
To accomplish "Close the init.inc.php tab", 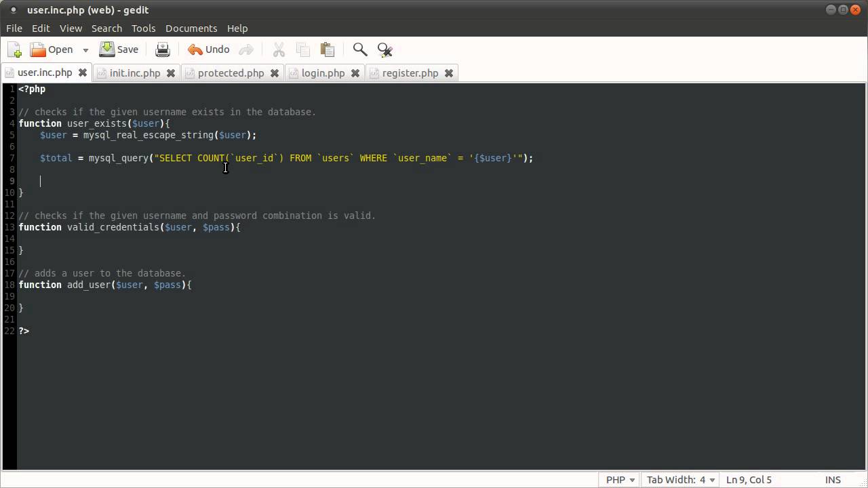I will [x=171, y=73].
